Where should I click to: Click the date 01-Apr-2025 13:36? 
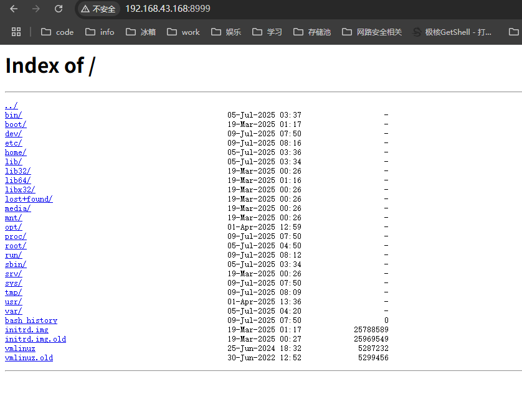(264, 302)
